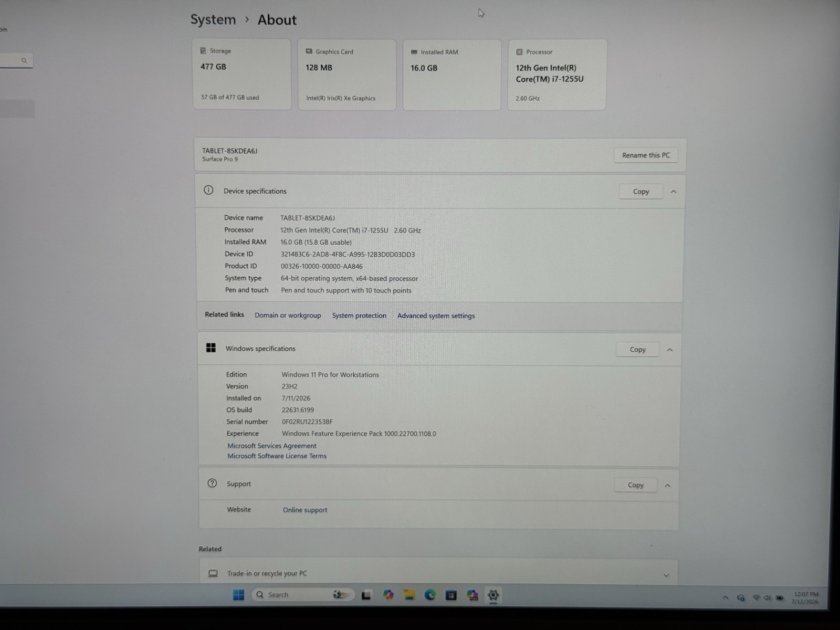The image size is (840, 630).
Task: Launch Microsoft Edge from the taskbar
Action: [430, 595]
